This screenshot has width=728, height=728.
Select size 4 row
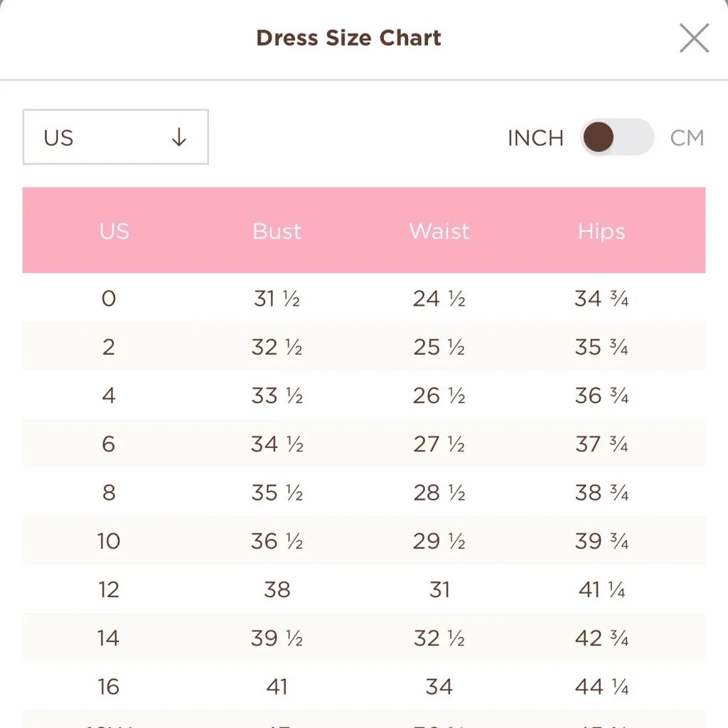pos(108,395)
